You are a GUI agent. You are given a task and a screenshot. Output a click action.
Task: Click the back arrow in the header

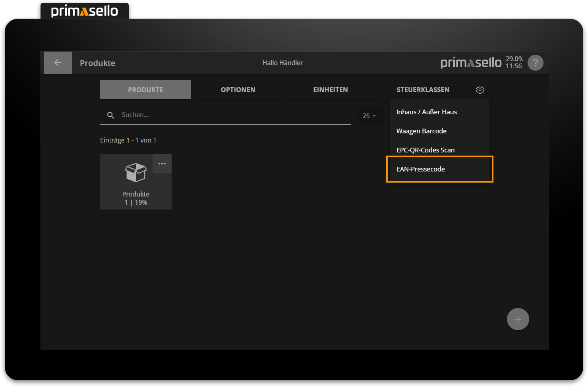[58, 62]
